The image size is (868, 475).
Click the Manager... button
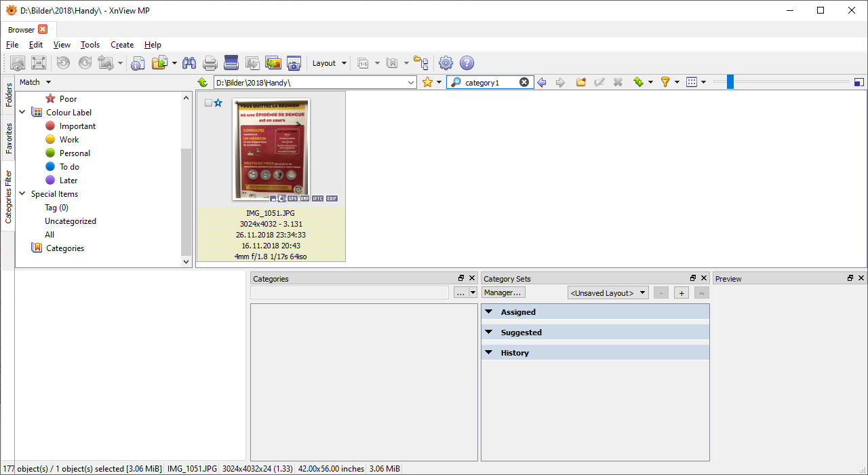(503, 292)
